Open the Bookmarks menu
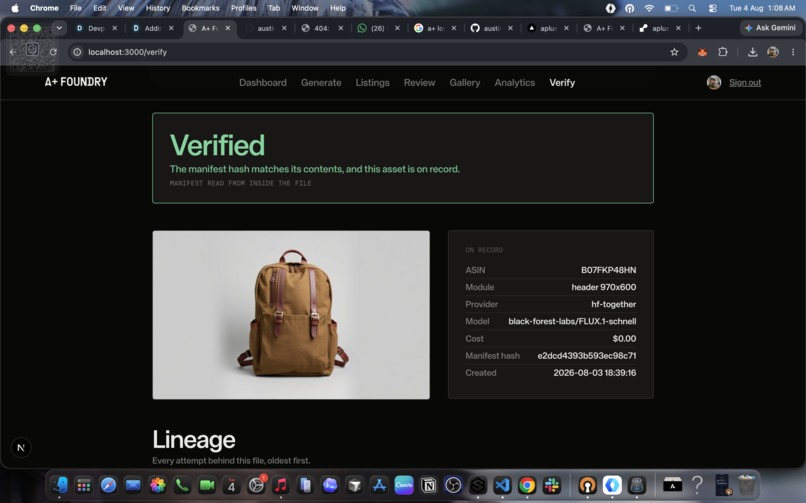Viewport: 806px width, 503px height. (x=200, y=8)
